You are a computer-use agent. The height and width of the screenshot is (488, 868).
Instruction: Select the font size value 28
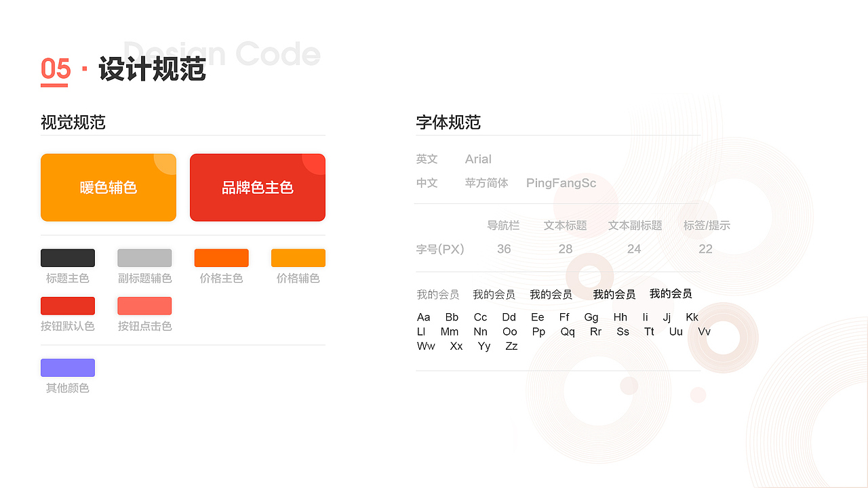[566, 249]
